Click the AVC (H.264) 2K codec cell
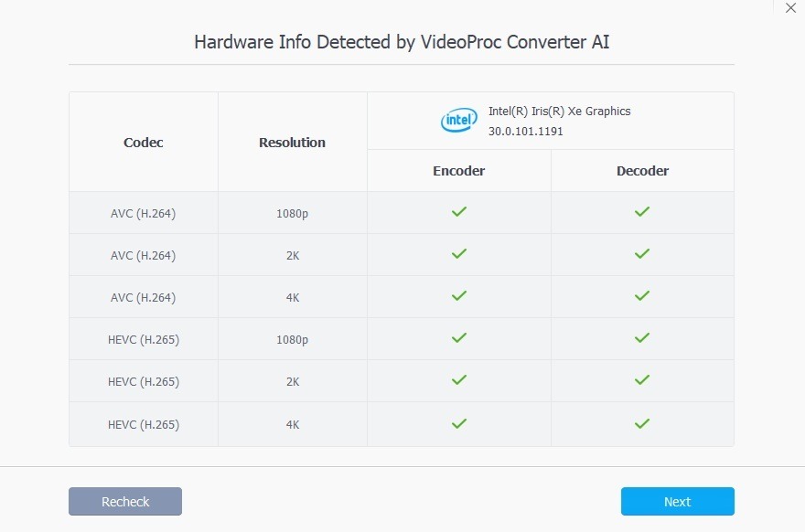805x532 pixels. pyautogui.click(x=144, y=256)
